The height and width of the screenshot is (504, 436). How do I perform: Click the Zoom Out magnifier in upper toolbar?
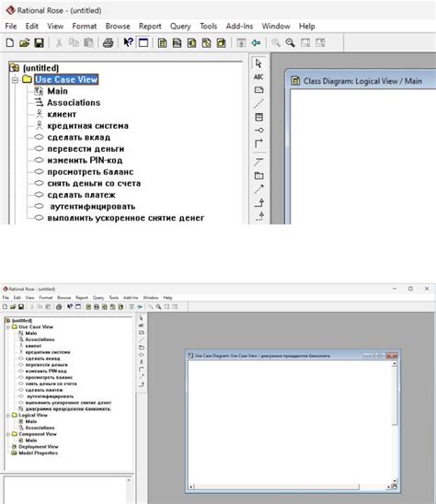click(x=291, y=42)
